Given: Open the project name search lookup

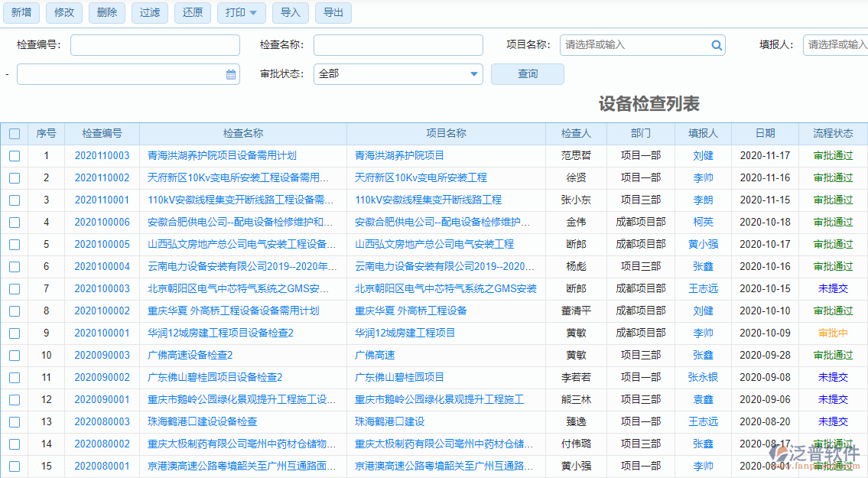Looking at the screenshot, I should click(717, 45).
